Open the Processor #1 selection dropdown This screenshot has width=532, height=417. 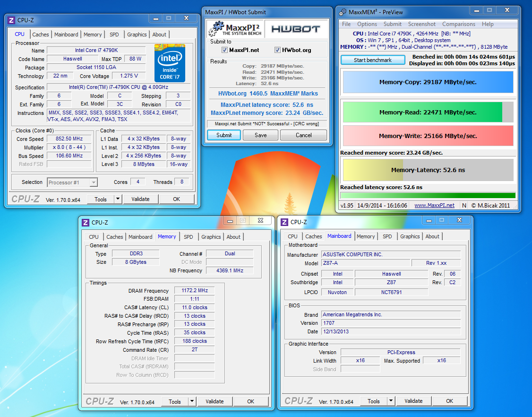72,182
